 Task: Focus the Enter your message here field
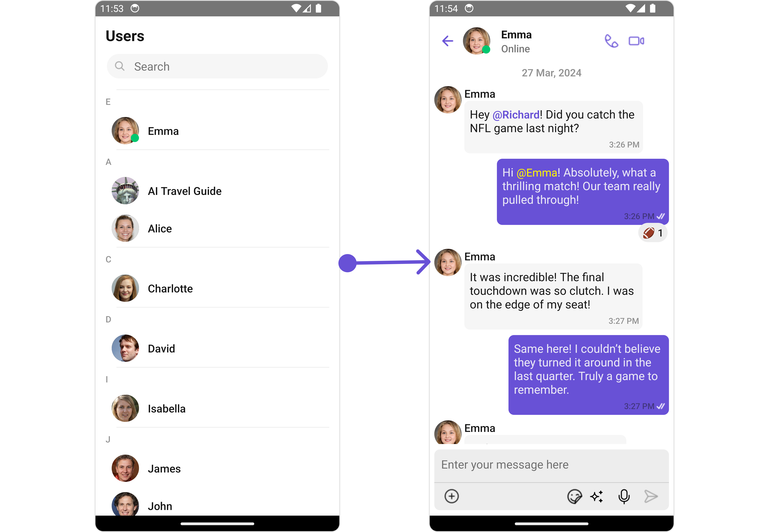coord(551,465)
